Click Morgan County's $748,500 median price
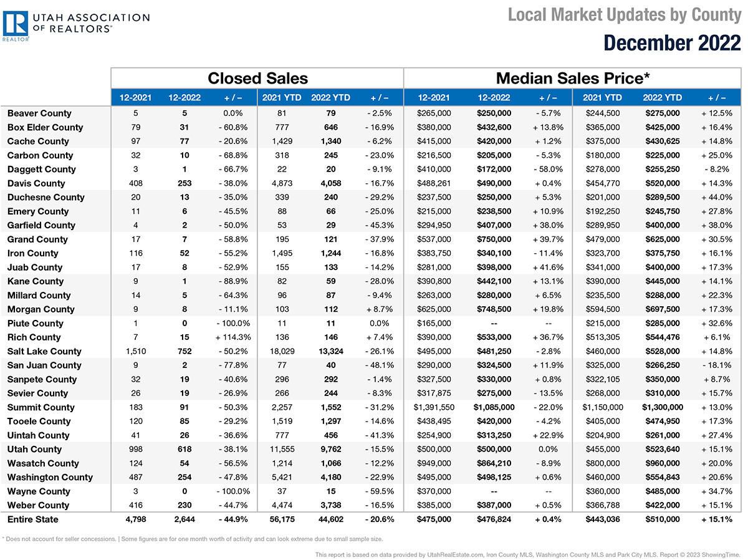 [x=494, y=309]
